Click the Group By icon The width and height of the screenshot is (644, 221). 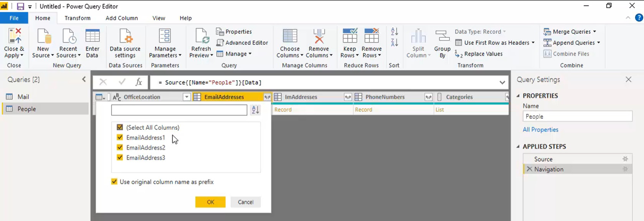pyautogui.click(x=442, y=36)
